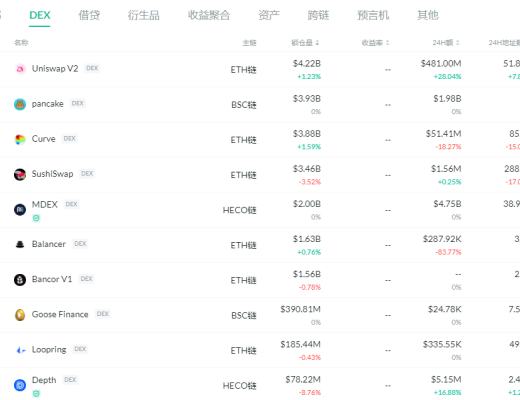Click Depth locked value $78.22M
This screenshot has height=400, width=520.
click(303, 380)
